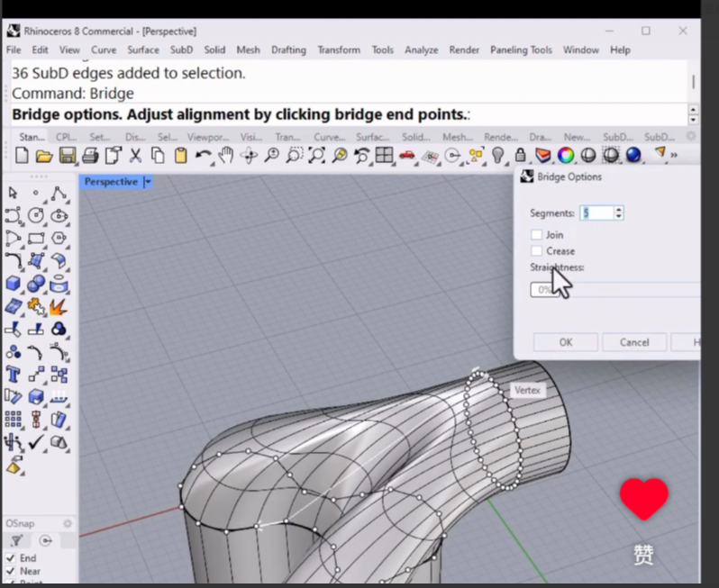
Task: Switch to the Mesh toolbar tab
Action: (x=457, y=137)
